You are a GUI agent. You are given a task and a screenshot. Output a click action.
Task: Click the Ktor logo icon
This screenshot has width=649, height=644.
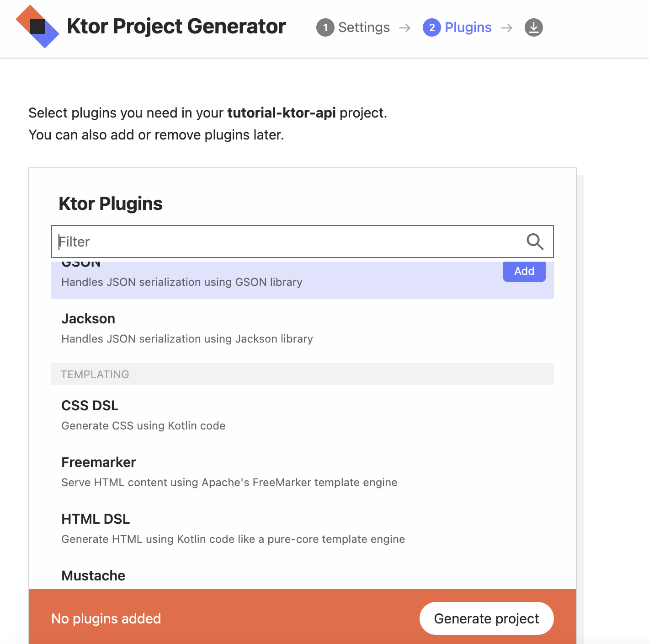[x=37, y=27]
